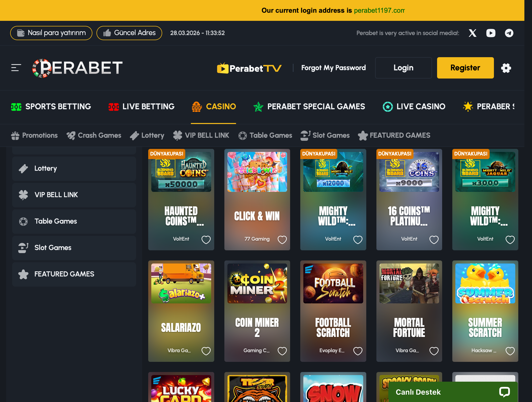Open Perabet Special Games section
The height and width of the screenshot is (402, 532).
(x=309, y=106)
